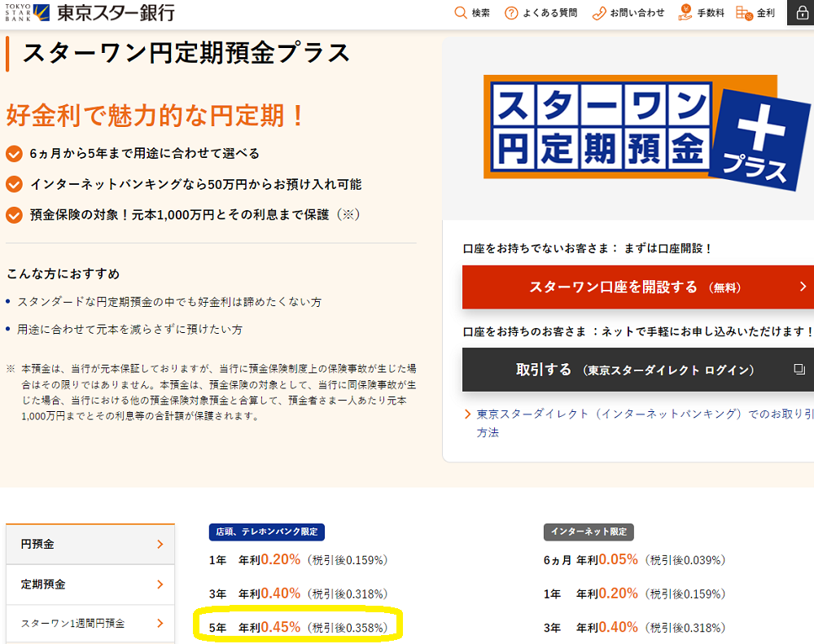Open よくある質問 in header
Viewport: 814px width, 644px height.
tap(541, 13)
